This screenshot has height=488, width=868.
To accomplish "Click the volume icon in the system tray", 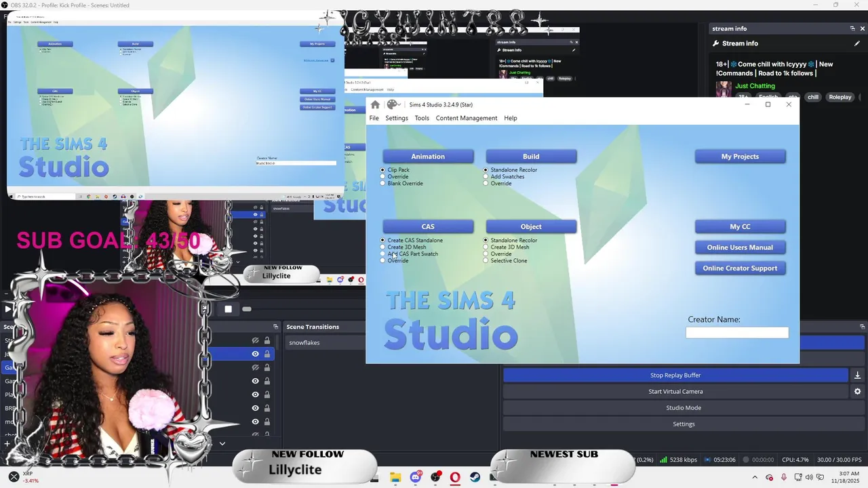I will tap(809, 477).
